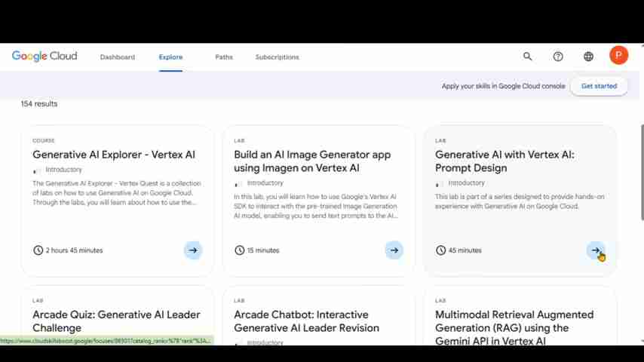Viewport: 644px width, 362px height.
Task: Open Arcade Chatbot: Interactive Generative AI Leader Revision
Action: pos(306,321)
